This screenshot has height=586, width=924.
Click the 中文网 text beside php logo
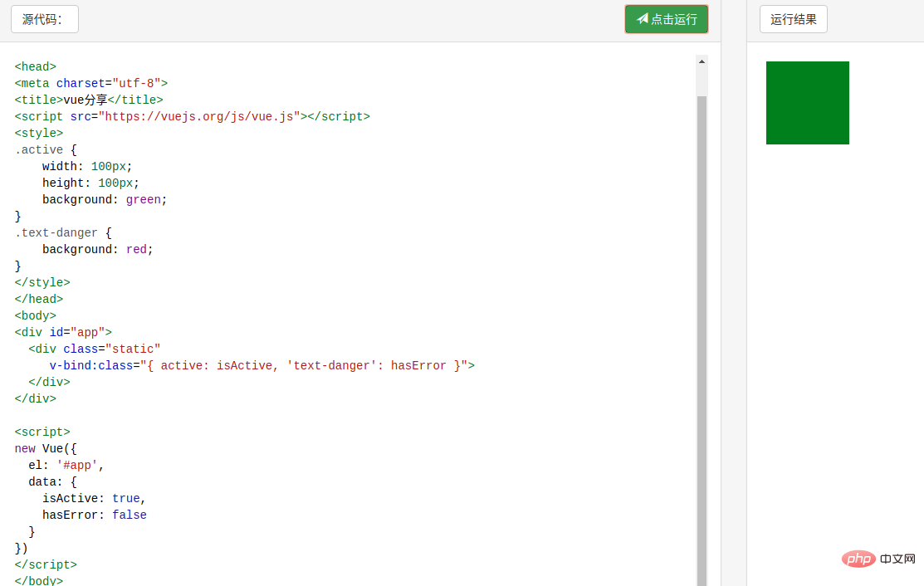tap(897, 559)
